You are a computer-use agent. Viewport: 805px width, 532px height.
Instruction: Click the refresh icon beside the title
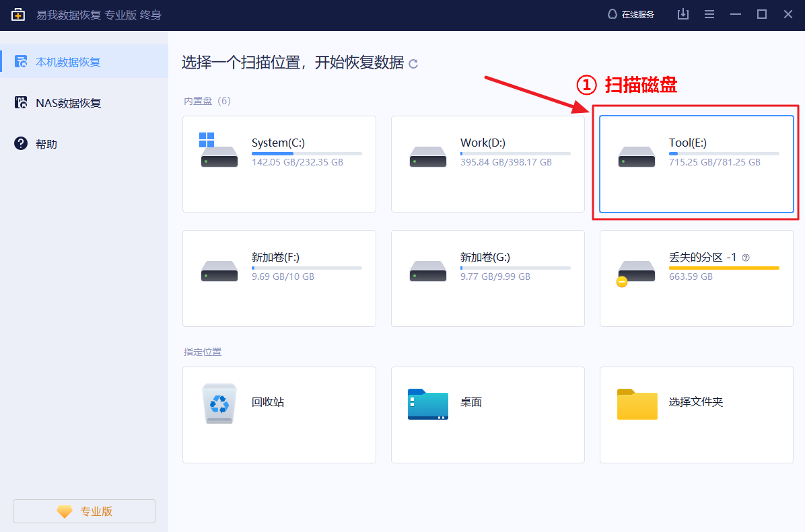pos(413,64)
